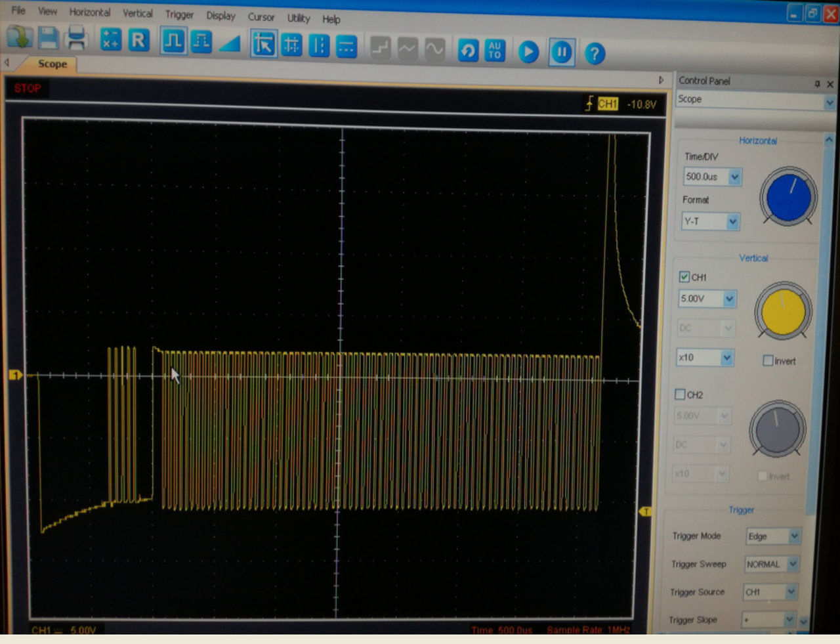This screenshot has width=840, height=644.
Task: Click the Save floppy disk icon
Action: point(48,38)
